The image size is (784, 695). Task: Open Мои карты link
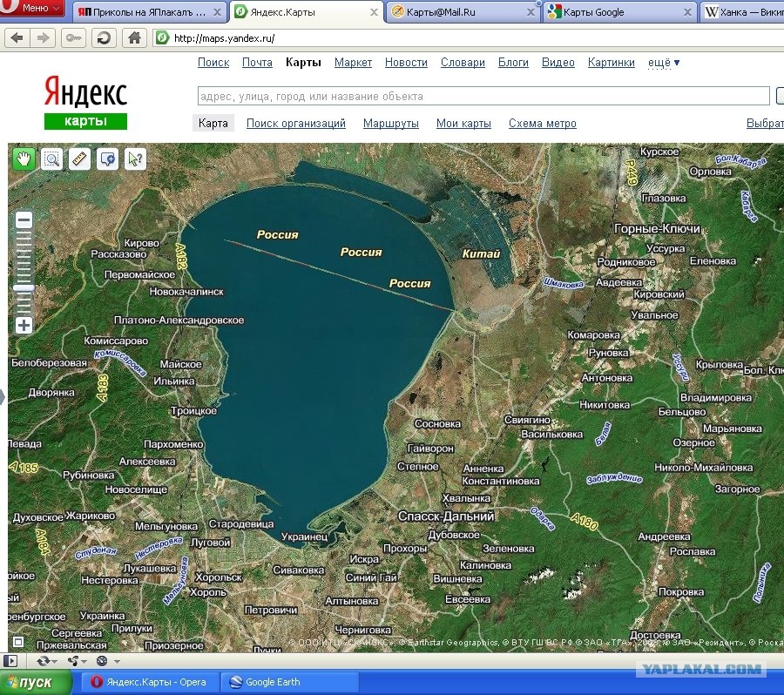pyautogui.click(x=463, y=123)
